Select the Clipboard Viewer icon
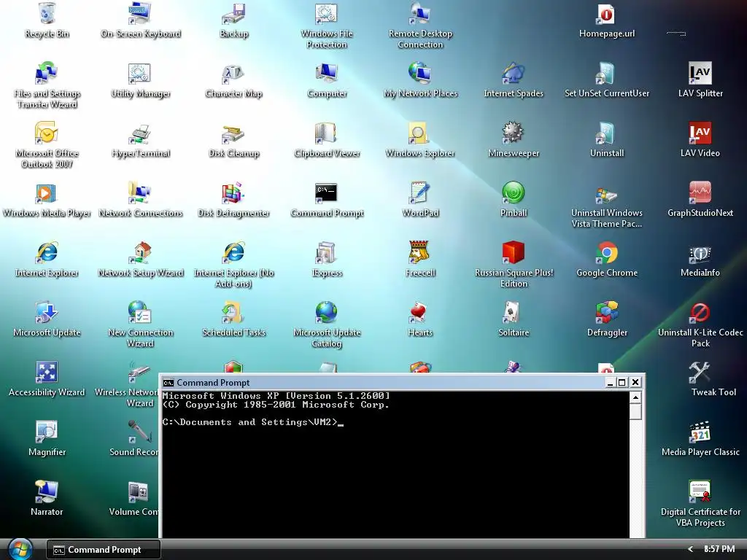 pyautogui.click(x=327, y=133)
